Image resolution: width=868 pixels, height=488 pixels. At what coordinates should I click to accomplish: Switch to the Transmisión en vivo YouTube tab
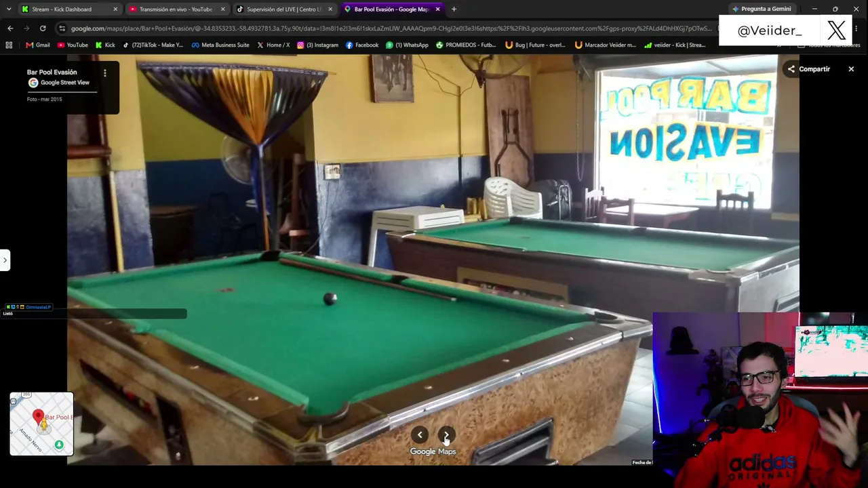(176, 9)
